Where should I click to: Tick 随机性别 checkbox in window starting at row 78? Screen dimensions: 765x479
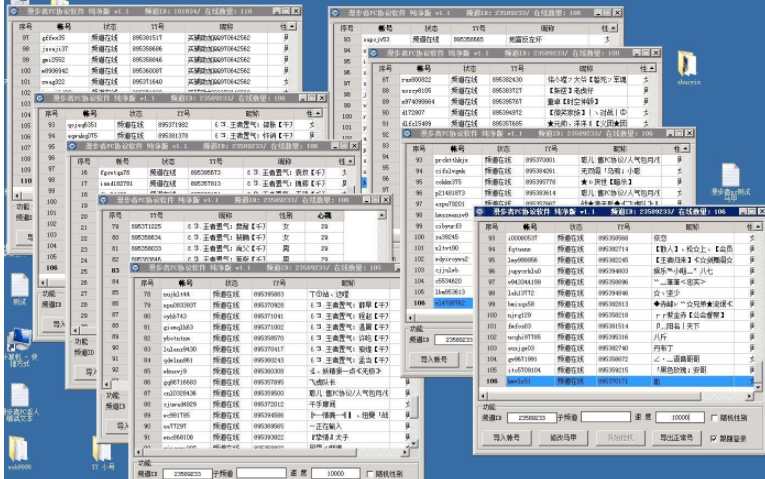370,474
